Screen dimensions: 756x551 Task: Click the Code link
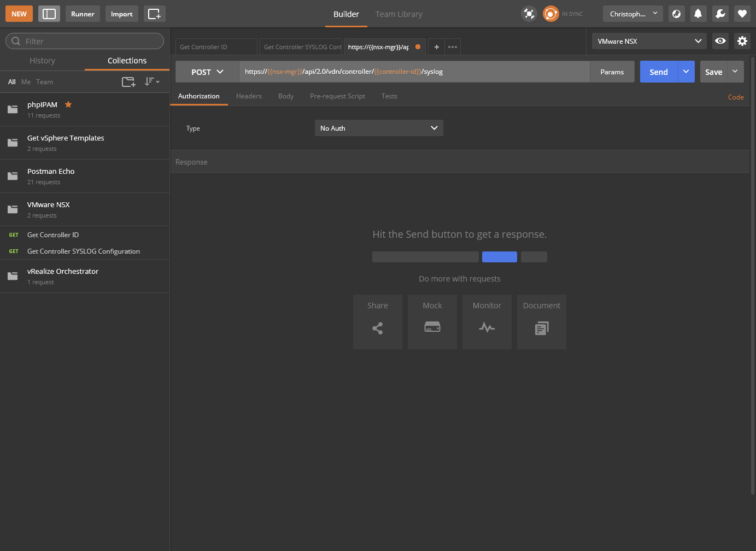coord(735,97)
